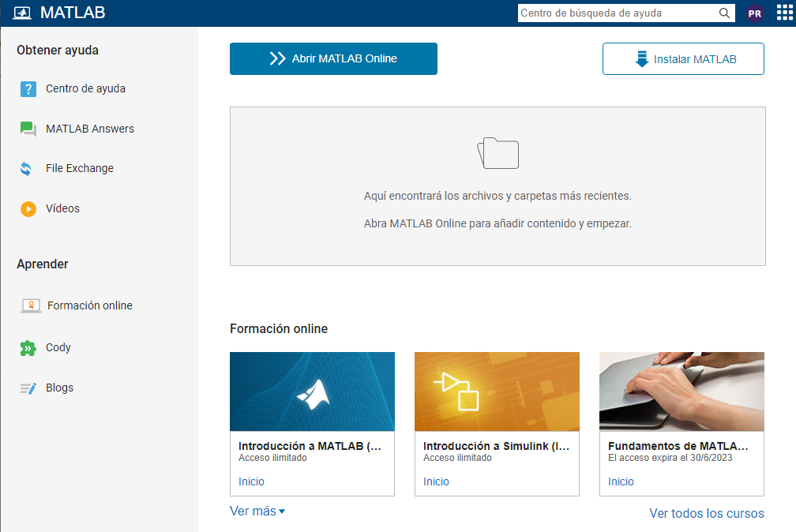Viewport: 796px width, 532px height.
Task: Open the Centro de ayuda sidebar icon
Action: pyautogui.click(x=30, y=88)
